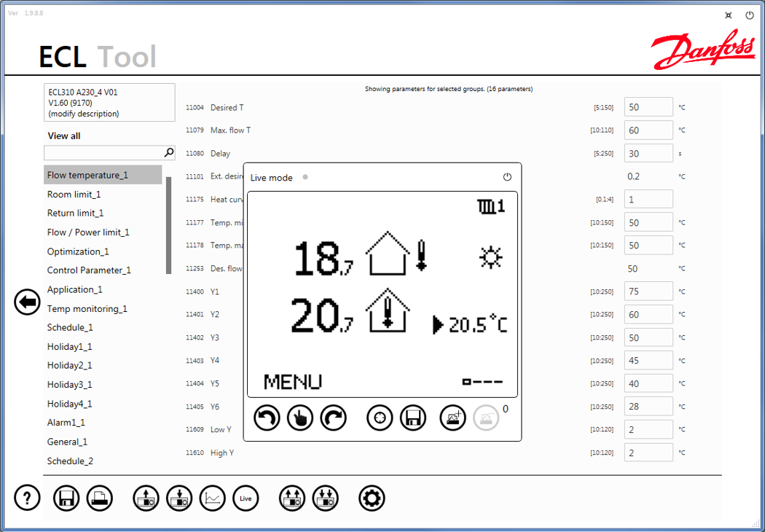The height and width of the screenshot is (532, 765).
Task: Edit the Desired T value field
Action: [648, 106]
